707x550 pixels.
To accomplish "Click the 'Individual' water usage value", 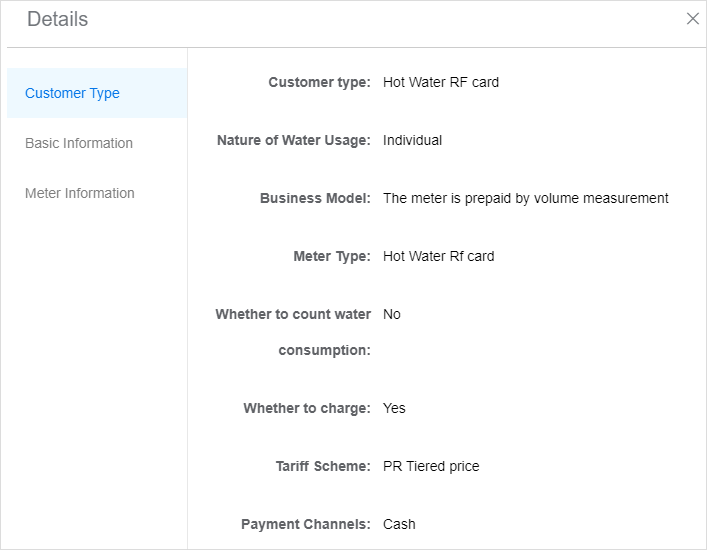I will click(x=412, y=140).
